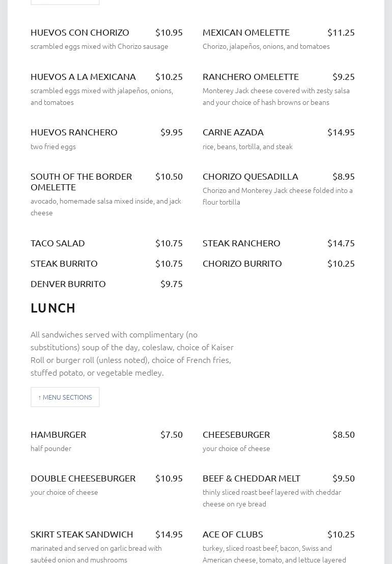The height and width of the screenshot is (564, 392).
Task: Click the Lunch section heading
Action: [x=53, y=308]
